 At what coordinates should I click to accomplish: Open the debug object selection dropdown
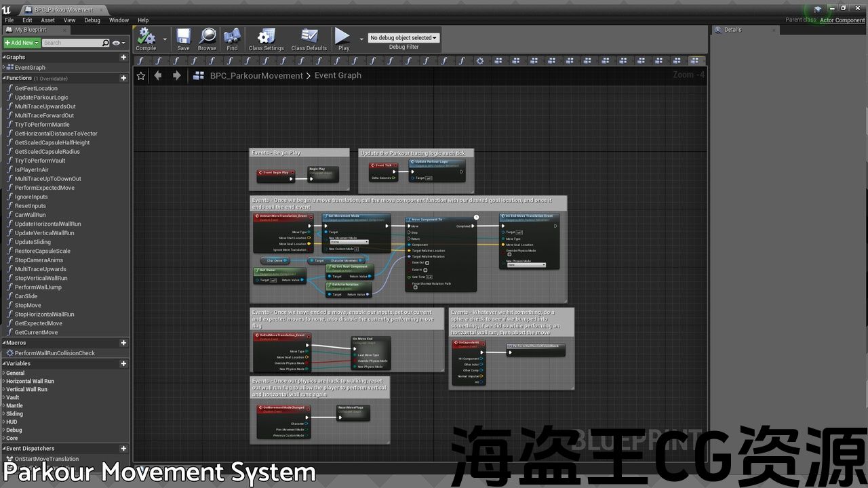[403, 38]
